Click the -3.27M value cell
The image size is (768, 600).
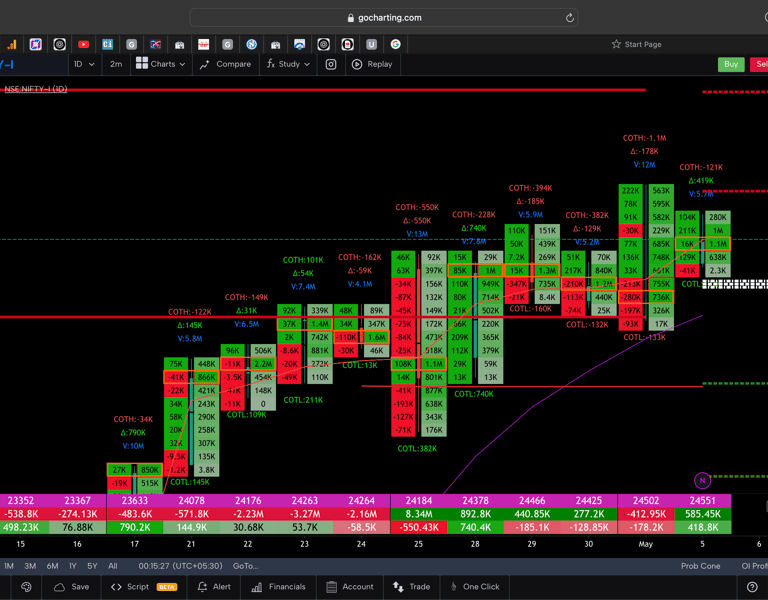[305, 514]
